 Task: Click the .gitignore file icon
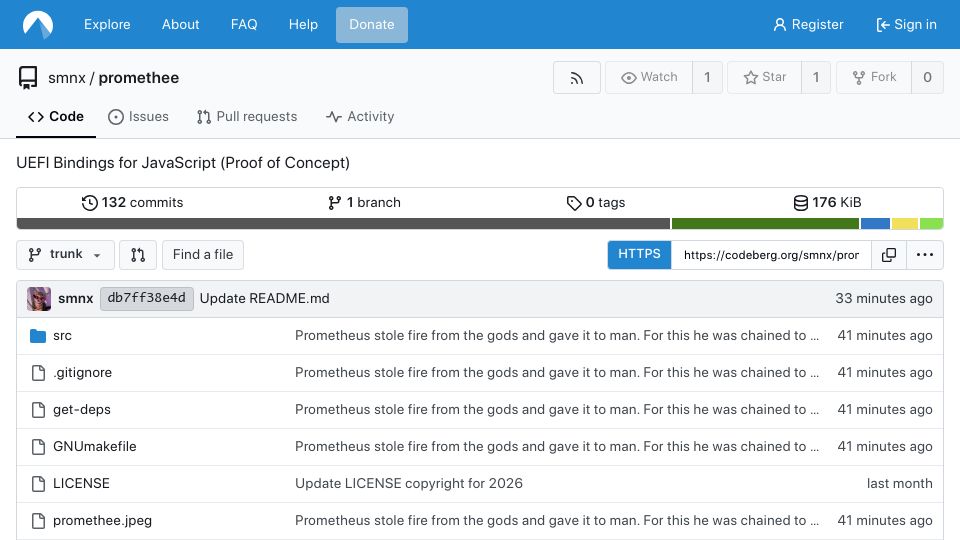[x=38, y=373]
